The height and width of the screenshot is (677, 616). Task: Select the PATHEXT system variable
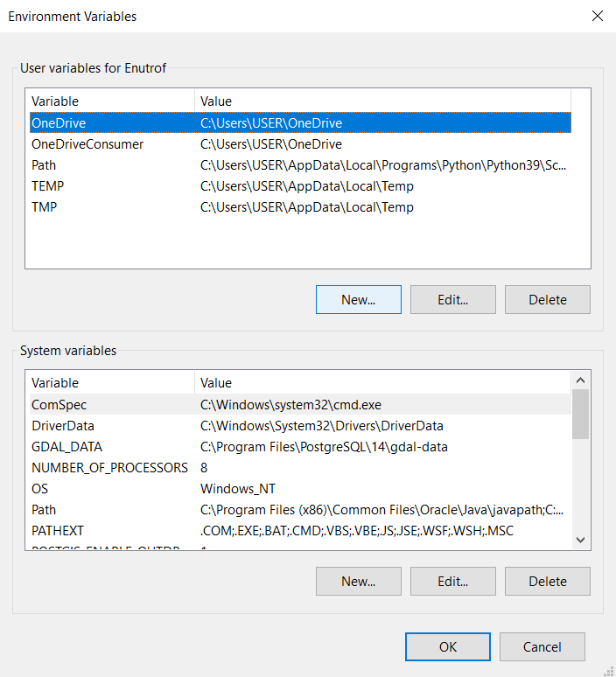pyautogui.click(x=300, y=531)
